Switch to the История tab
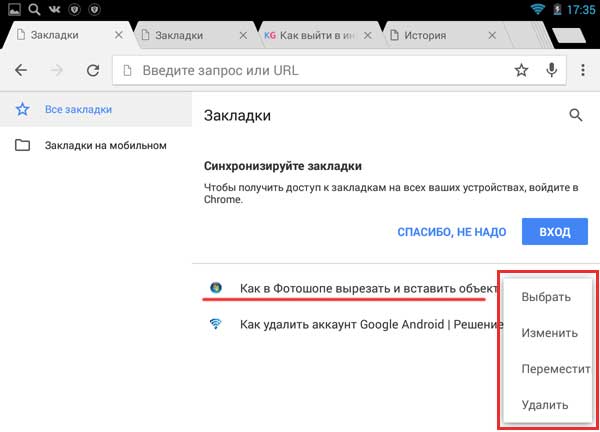 coord(432,36)
